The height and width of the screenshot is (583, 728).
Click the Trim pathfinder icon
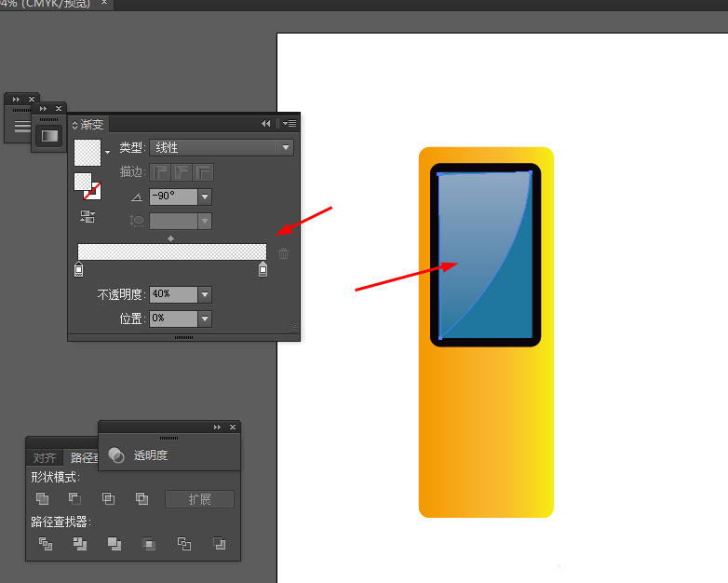[80, 544]
